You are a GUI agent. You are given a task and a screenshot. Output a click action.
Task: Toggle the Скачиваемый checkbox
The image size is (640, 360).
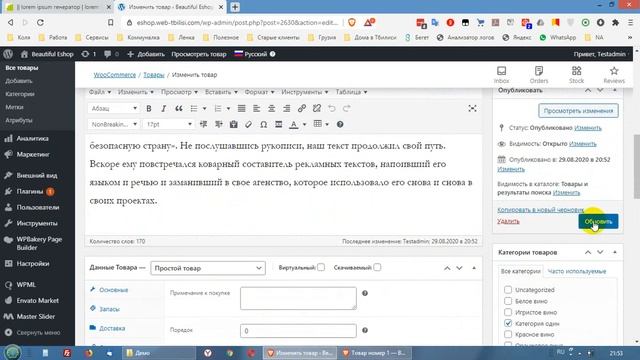tap(377, 267)
